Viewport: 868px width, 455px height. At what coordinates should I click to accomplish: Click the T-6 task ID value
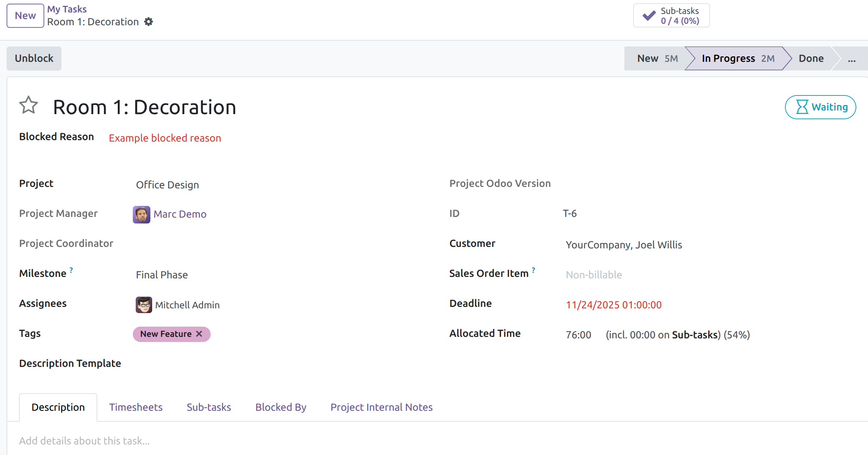tap(570, 214)
